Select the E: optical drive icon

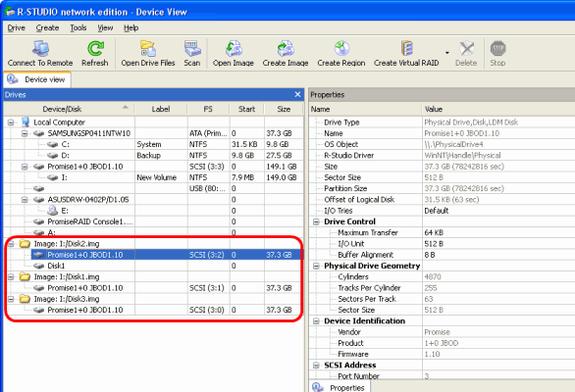point(52,211)
